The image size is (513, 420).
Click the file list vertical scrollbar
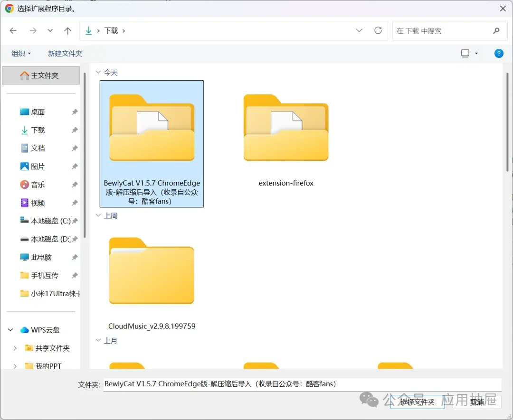coord(507,122)
